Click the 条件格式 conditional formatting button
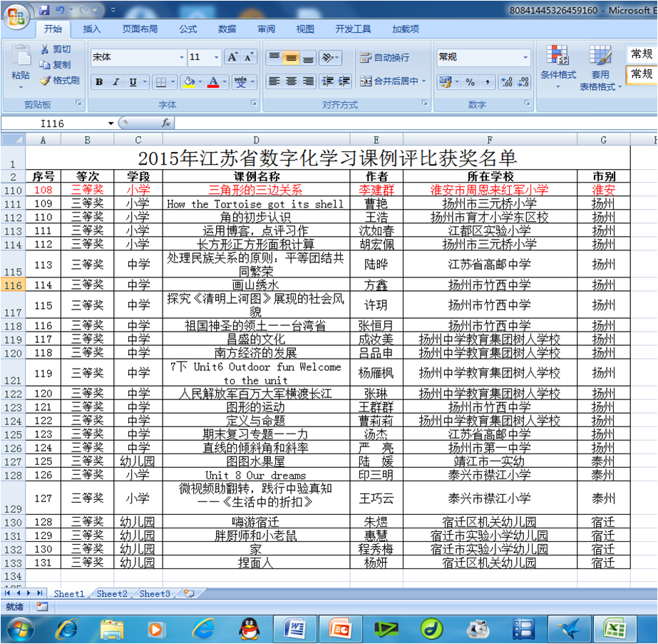This screenshot has width=658, height=644. pos(557,66)
